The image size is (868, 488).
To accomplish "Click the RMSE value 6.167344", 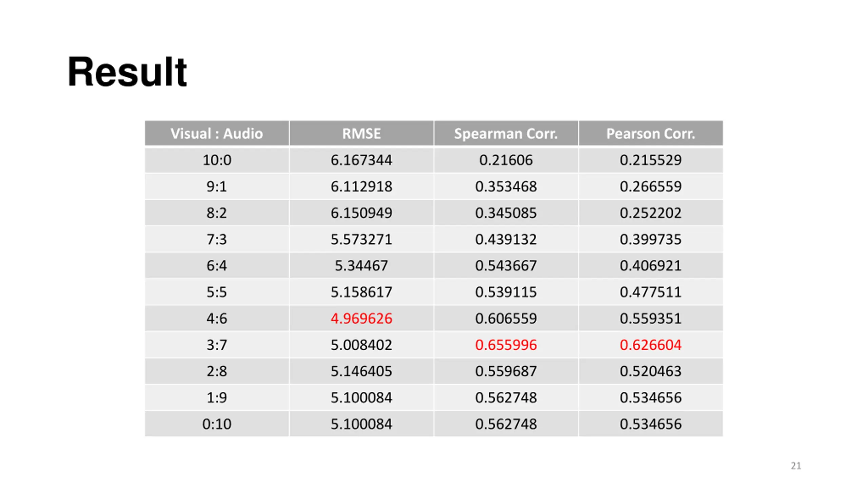I will [361, 160].
